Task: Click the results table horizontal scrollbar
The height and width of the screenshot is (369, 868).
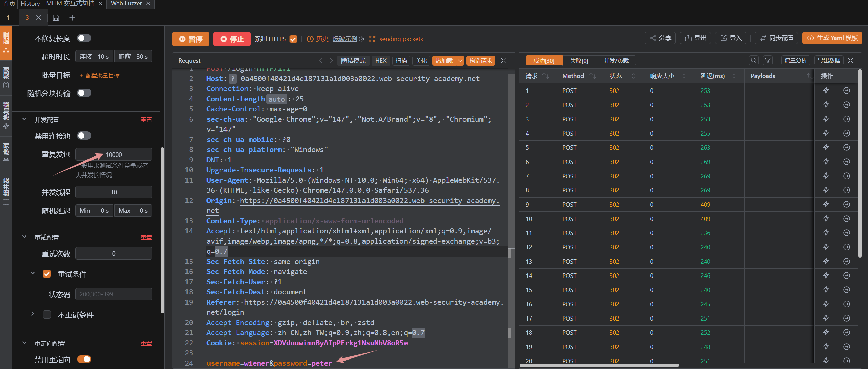Action: click(x=599, y=365)
